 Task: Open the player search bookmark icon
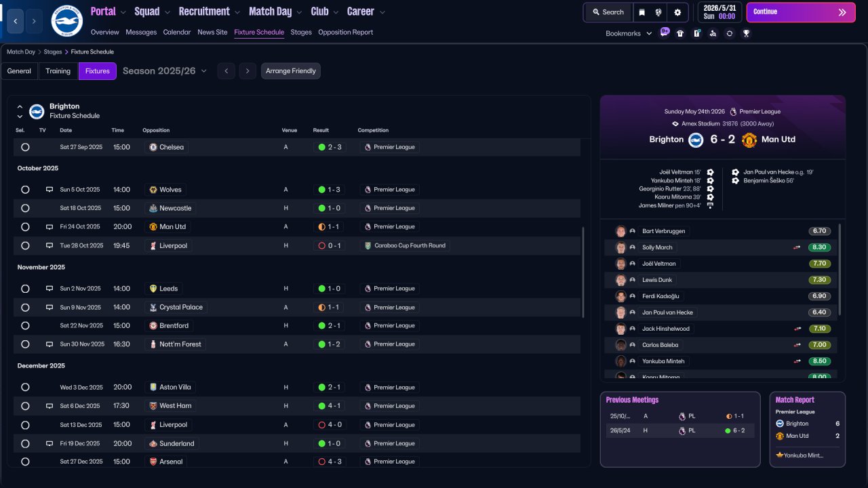(x=713, y=33)
